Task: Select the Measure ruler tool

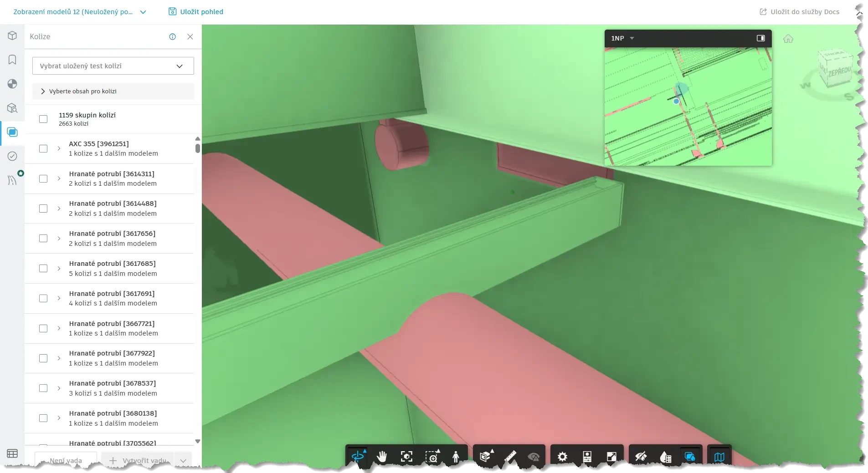Action: pyautogui.click(x=510, y=456)
